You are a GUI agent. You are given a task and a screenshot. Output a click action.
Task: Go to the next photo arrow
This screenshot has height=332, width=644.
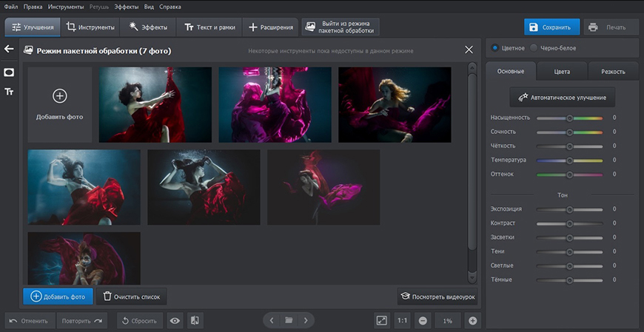click(306, 321)
